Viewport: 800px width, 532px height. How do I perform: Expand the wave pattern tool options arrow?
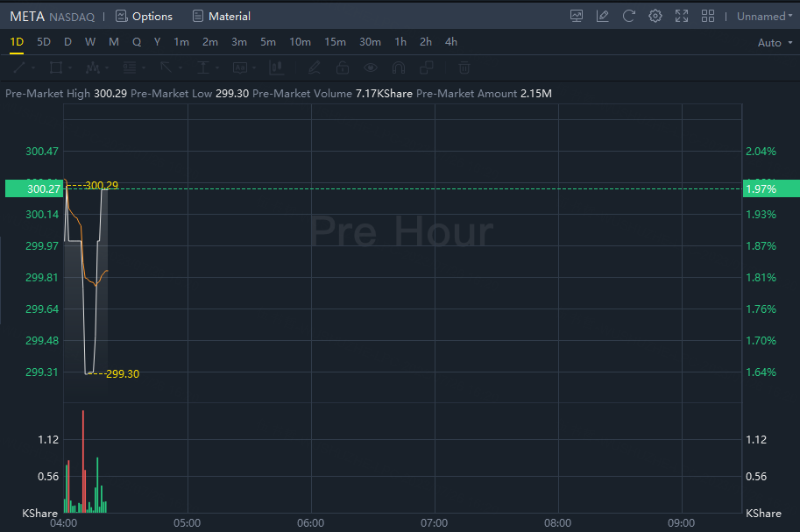pos(107,67)
